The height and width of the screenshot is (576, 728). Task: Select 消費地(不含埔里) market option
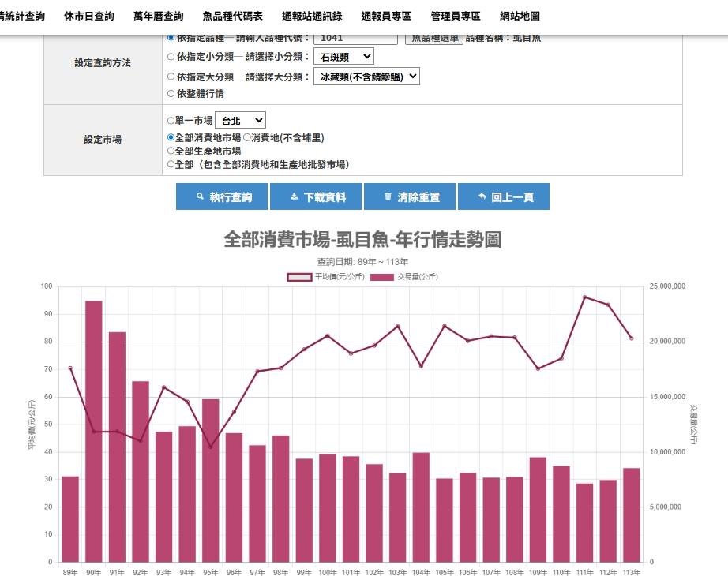pyautogui.click(x=246, y=137)
